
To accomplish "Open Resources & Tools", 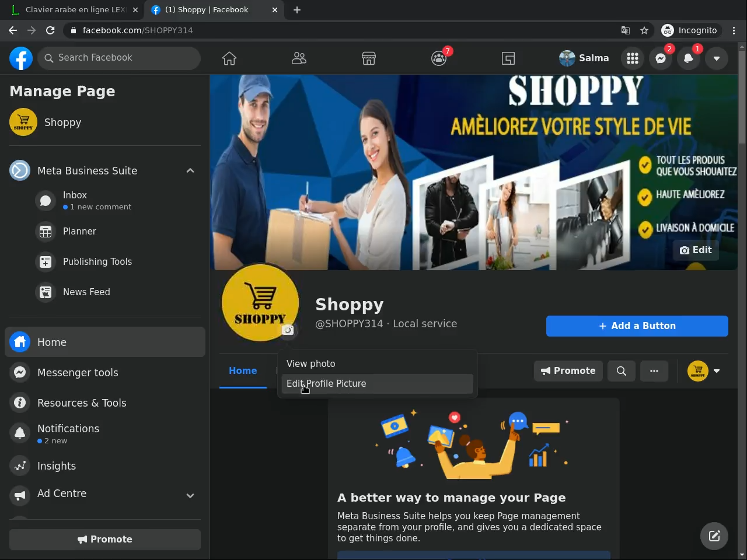I will coord(105,402).
